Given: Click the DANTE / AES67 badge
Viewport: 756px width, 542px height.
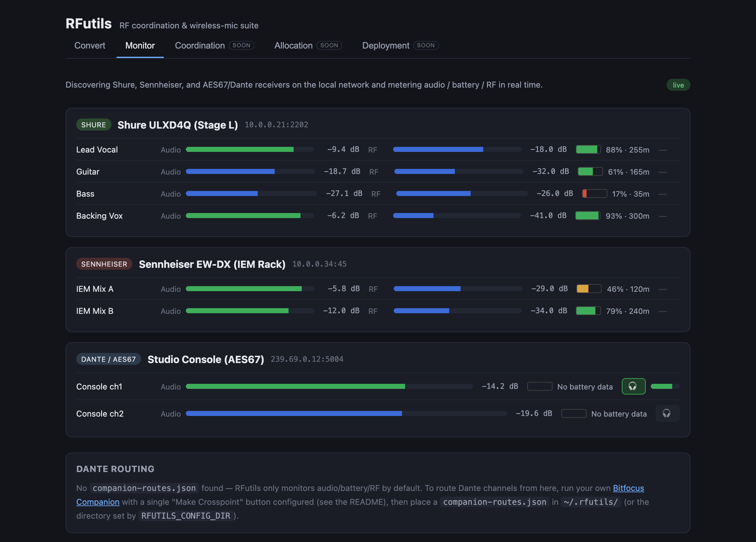Looking at the screenshot, I should coord(108,359).
